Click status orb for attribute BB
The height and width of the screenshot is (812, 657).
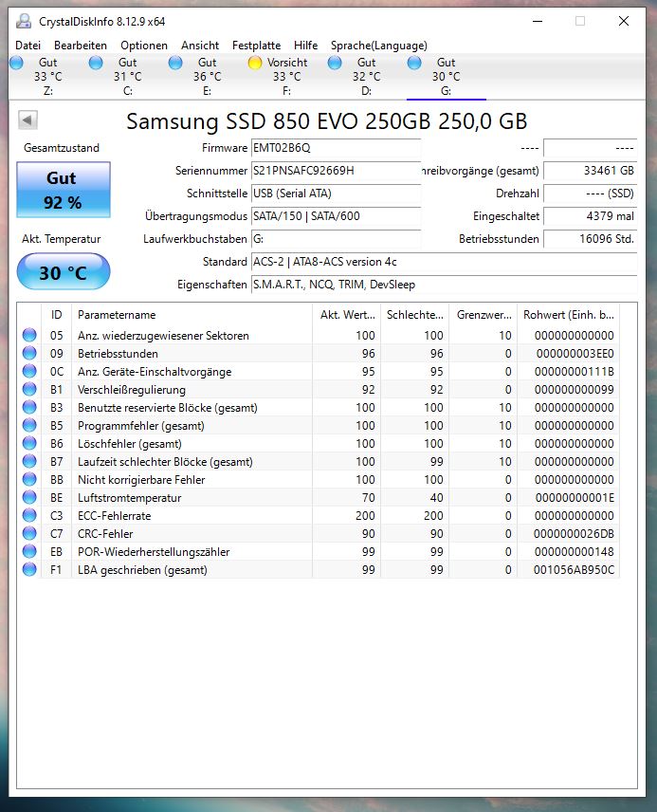coord(29,480)
